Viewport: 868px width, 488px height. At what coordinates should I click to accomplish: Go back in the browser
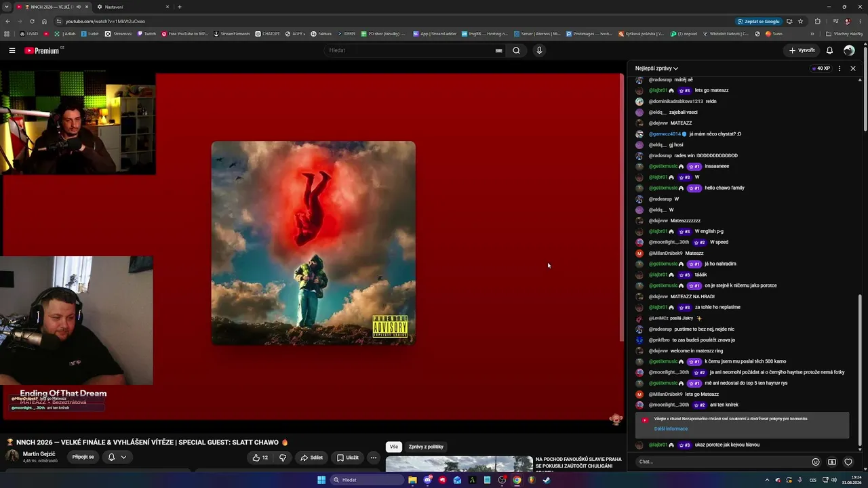(x=7, y=21)
